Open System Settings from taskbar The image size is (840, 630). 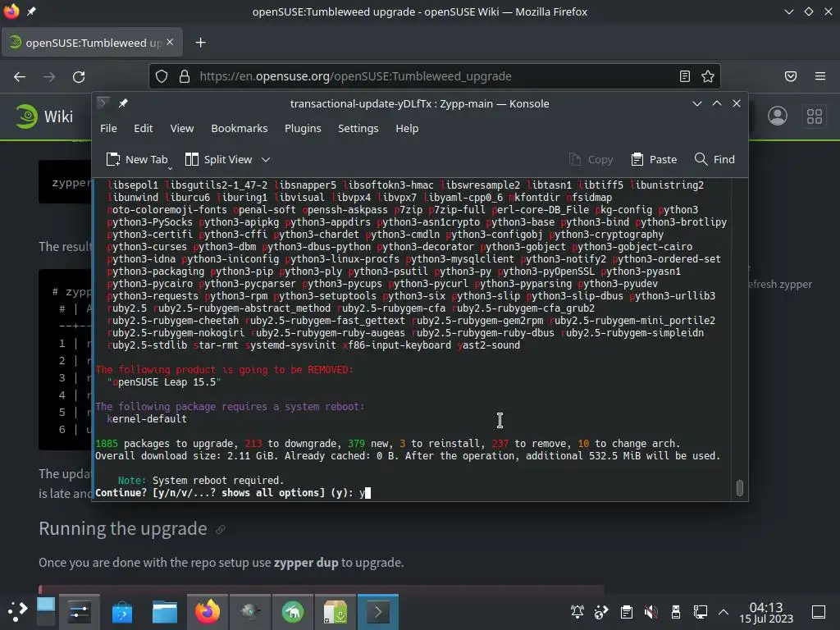(80, 611)
